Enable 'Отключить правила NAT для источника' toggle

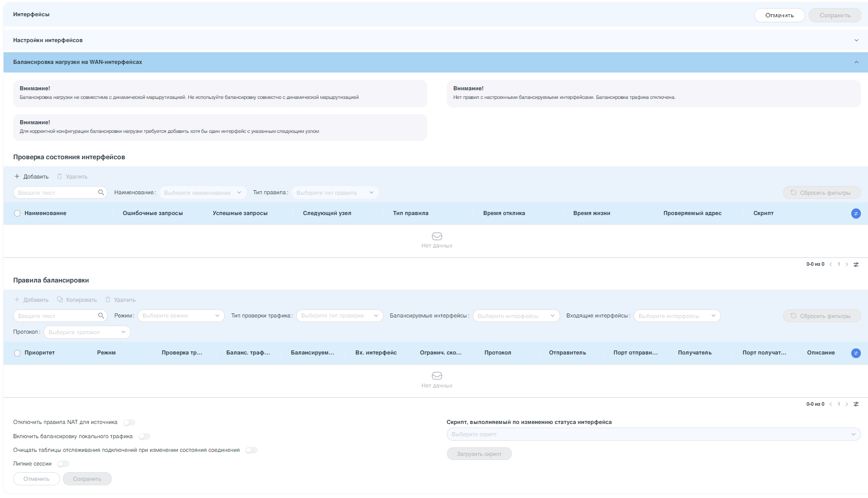coord(129,422)
